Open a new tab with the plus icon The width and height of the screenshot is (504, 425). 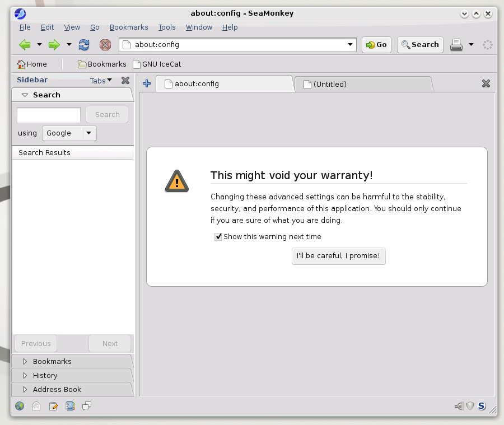pyautogui.click(x=147, y=83)
